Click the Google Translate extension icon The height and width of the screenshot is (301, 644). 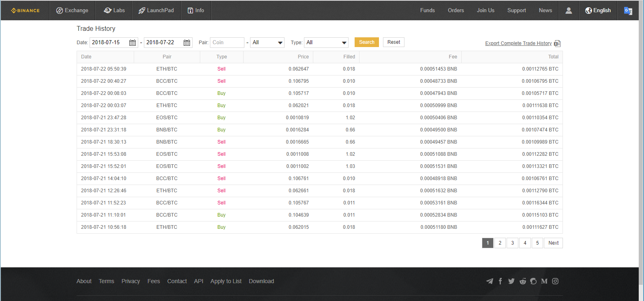click(x=628, y=11)
